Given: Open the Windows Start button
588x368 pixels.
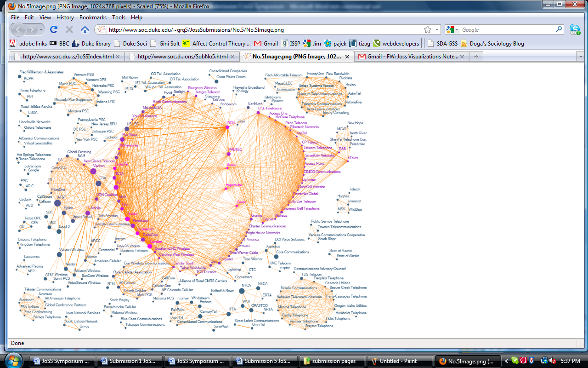Looking at the screenshot, I should (x=13, y=361).
